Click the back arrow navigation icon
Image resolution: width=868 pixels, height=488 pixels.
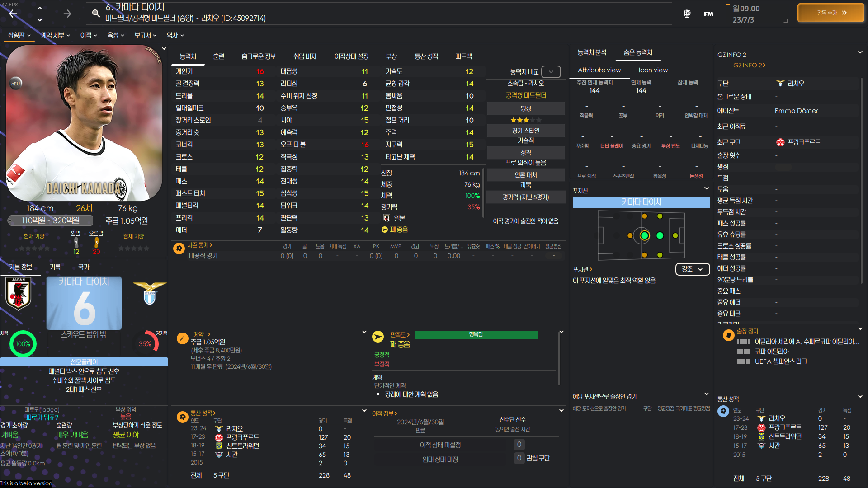13,14
